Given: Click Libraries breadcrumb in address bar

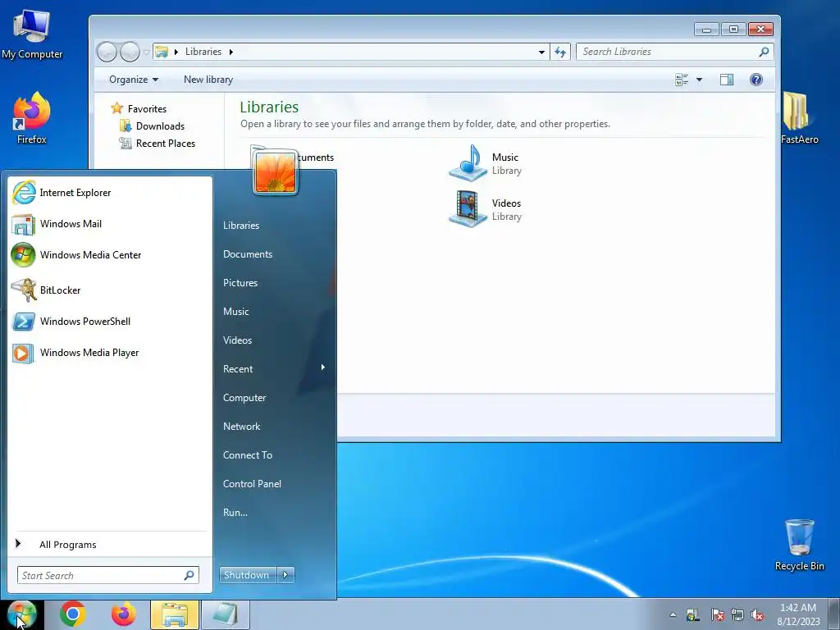Looking at the screenshot, I should tap(203, 52).
